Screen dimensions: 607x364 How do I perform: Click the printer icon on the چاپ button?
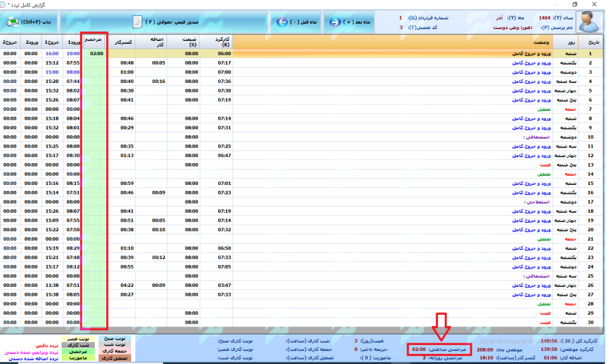click(12, 23)
